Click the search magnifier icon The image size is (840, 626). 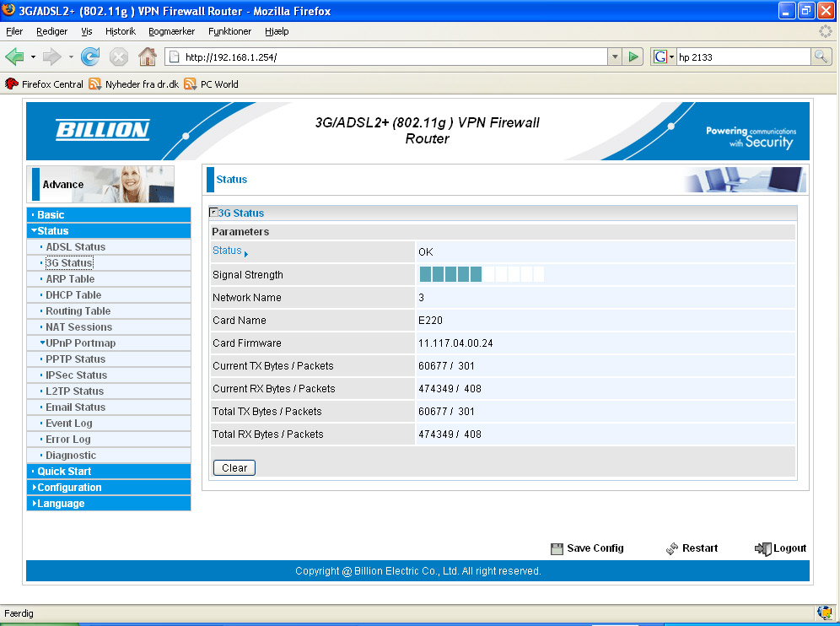click(821, 57)
